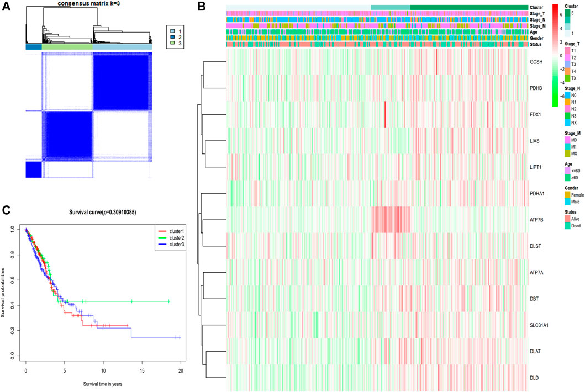The image size is (585, 392).
Task: Click the 'Stage_N' label beside the annotation bars
Action: [x=537, y=20]
